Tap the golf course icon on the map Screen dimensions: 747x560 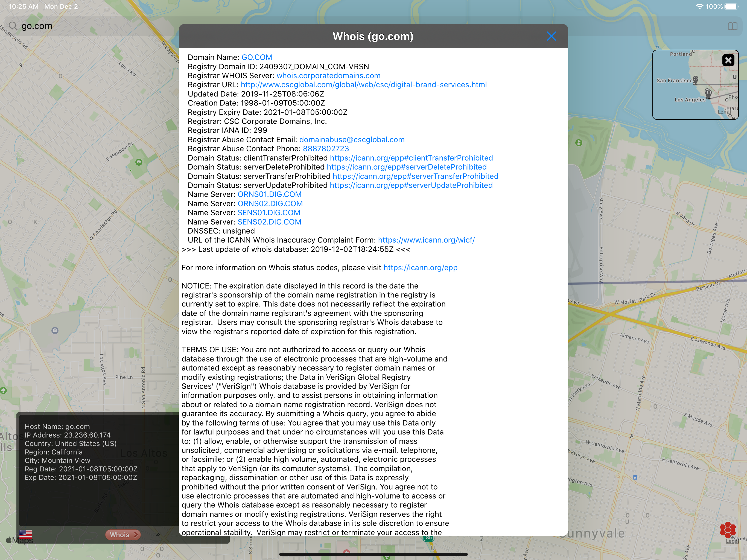579,142
